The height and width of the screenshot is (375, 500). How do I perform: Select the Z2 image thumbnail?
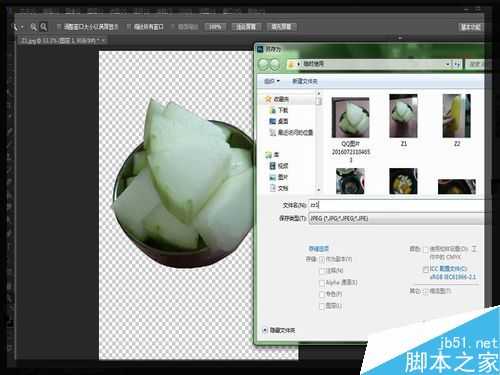[x=456, y=116]
